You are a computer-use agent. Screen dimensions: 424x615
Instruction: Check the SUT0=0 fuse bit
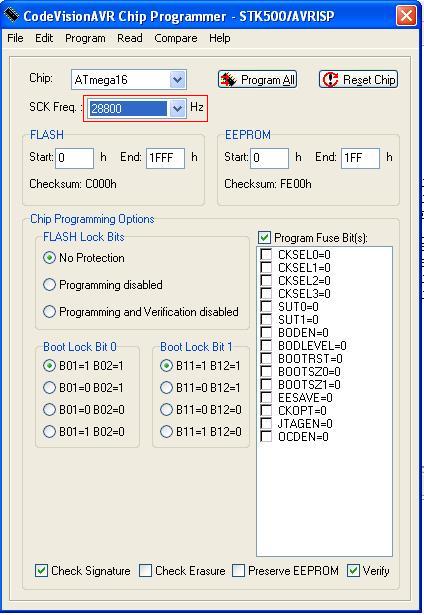click(266, 306)
